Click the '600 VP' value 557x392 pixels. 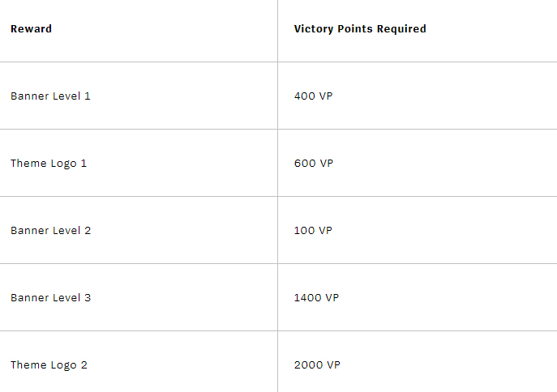click(x=313, y=164)
